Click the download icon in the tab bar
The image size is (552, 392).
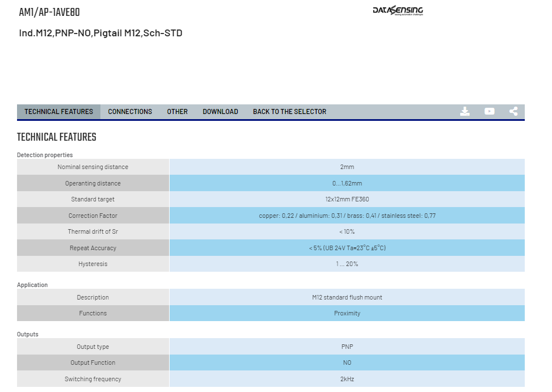[x=465, y=112]
